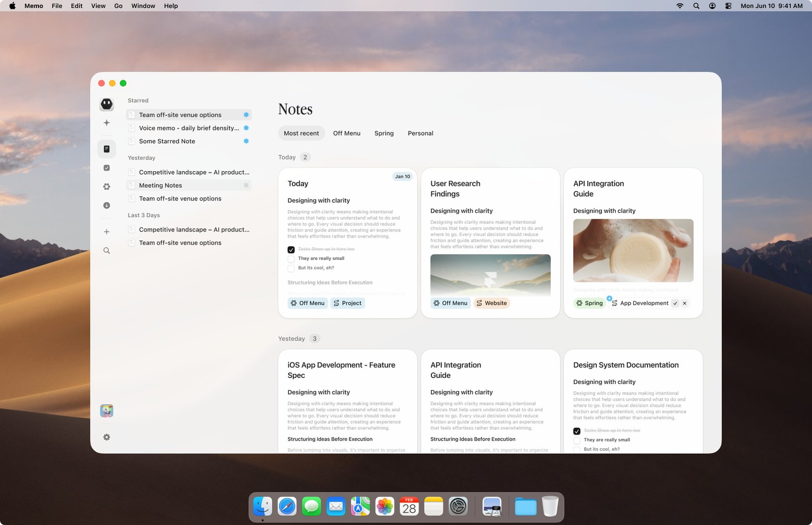The width and height of the screenshot is (812, 525).
Task: Uncheck the completed task in Today card
Action: 291,250
